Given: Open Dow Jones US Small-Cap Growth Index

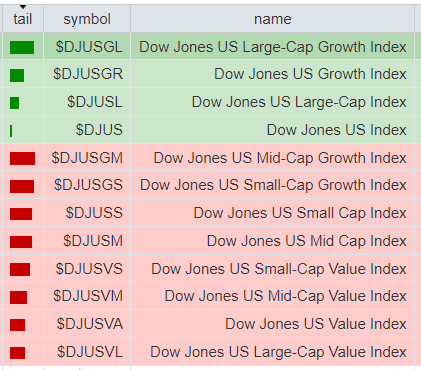Looking at the screenshot, I should (273, 185).
